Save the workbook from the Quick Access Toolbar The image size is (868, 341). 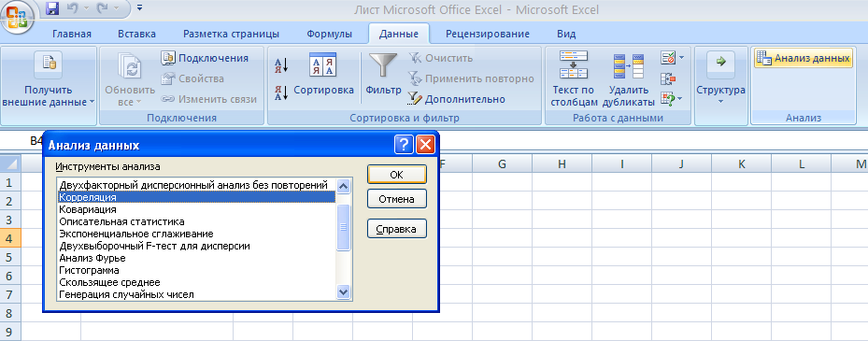click(52, 8)
